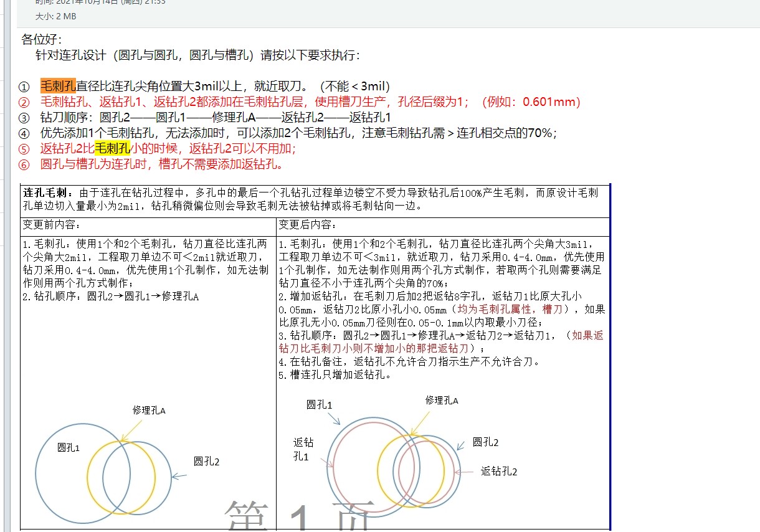Click "圆孔2" label in the 变更后 diagram
This screenshot has height=532, width=760.
click(x=485, y=442)
